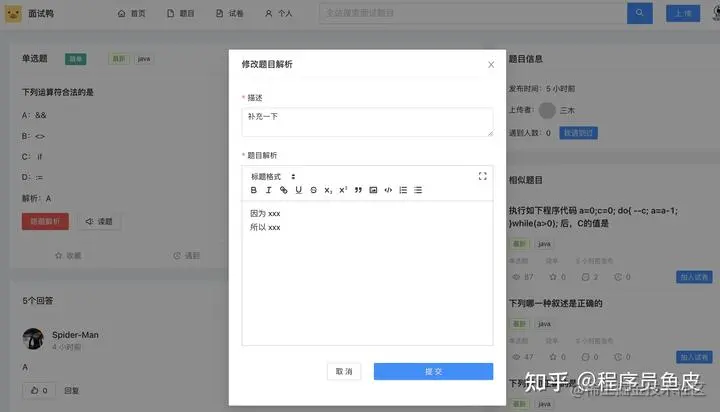Image resolution: width=720 pixels, height=412 pixels.
Task: Apply italic formatting in the editor toolbar
Action: [x=269, y=190]
